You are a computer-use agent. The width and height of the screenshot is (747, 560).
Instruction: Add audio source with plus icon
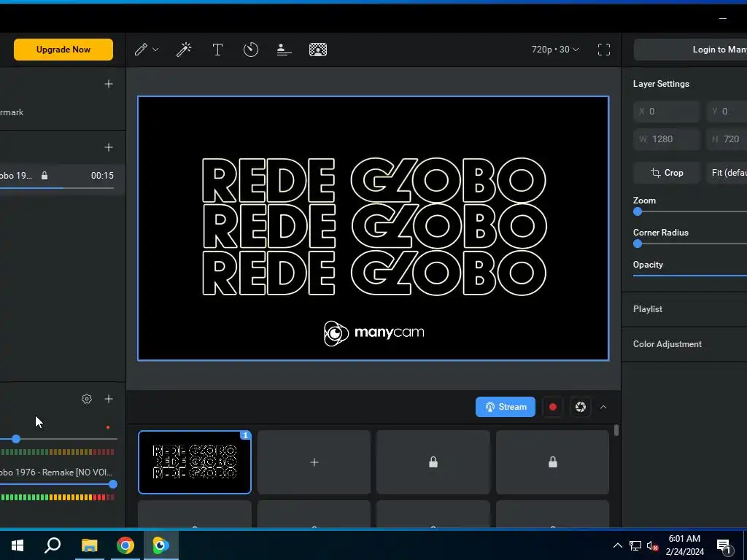pos(109,399)
